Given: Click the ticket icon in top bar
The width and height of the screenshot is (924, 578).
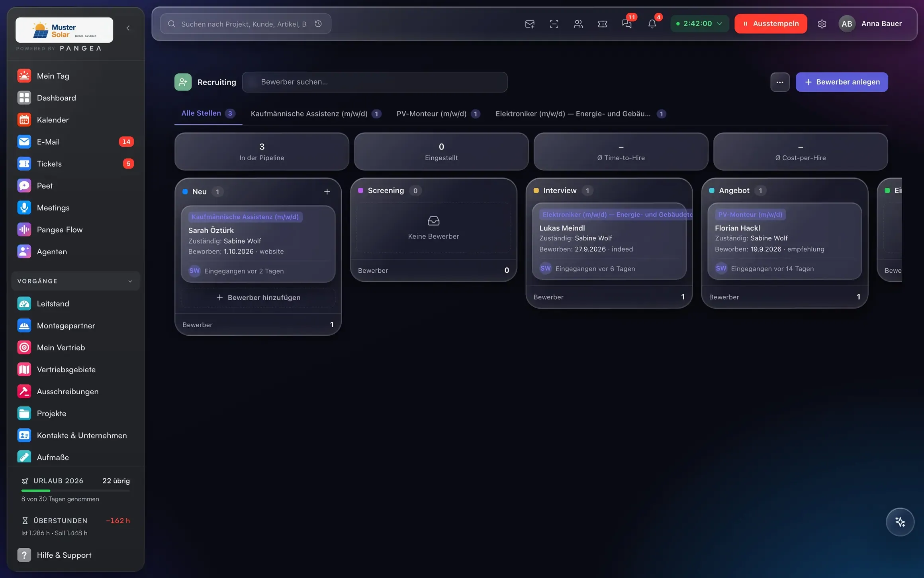Looking at the screenshot, I should tap(603, 24).
